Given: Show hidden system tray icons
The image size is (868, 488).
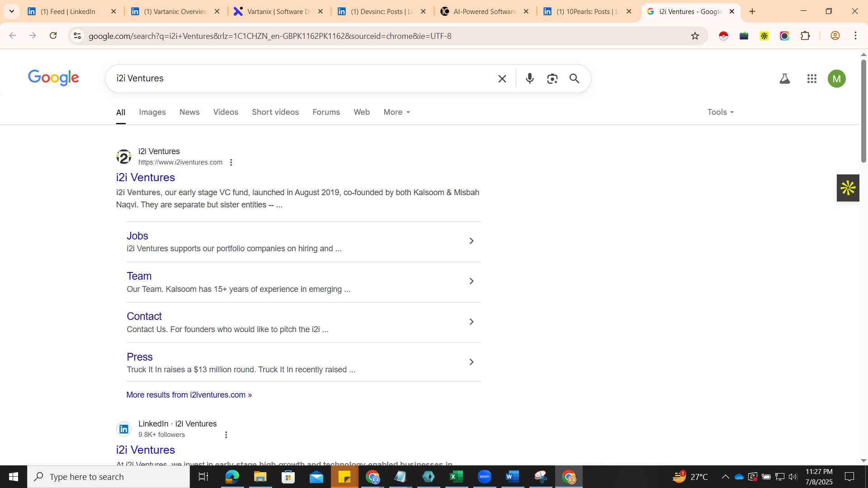Looking at the screenshot, I should click(x=725, y=477).
